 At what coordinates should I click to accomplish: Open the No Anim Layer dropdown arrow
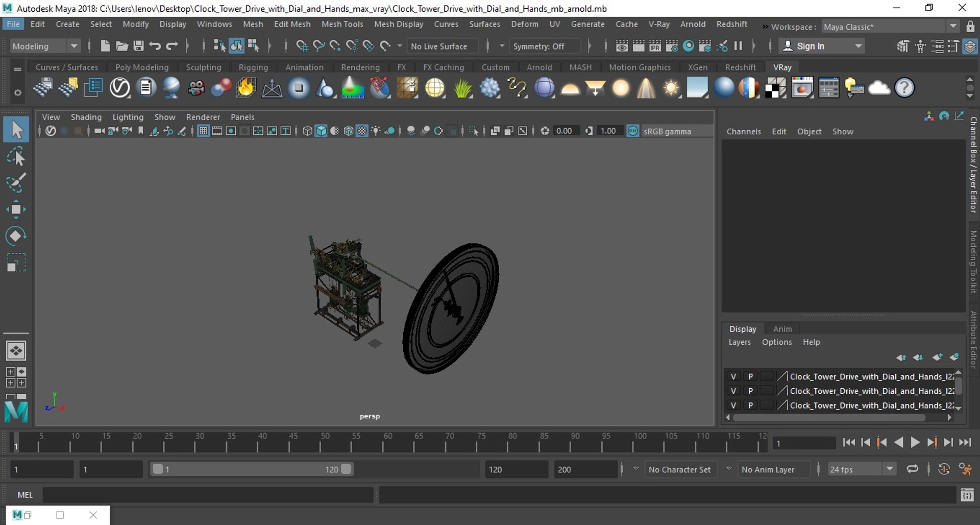(x=729, y=468)
